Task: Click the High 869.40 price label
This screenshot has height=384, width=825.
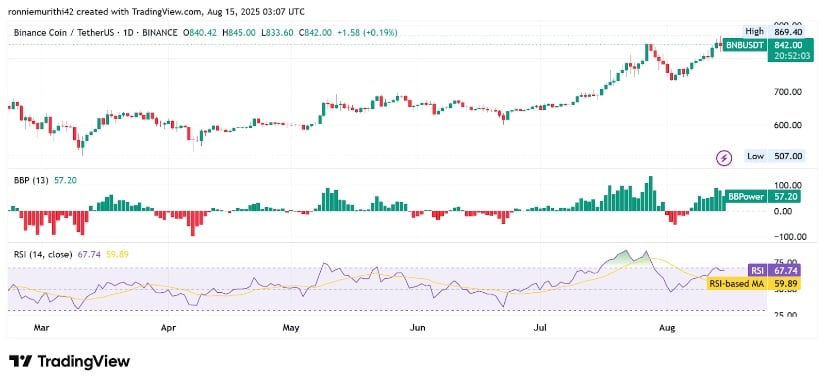Action: click(x=774, y=32)
